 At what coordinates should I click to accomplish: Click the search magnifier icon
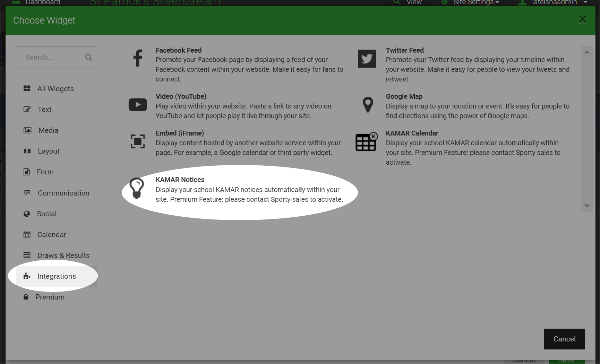89,57
